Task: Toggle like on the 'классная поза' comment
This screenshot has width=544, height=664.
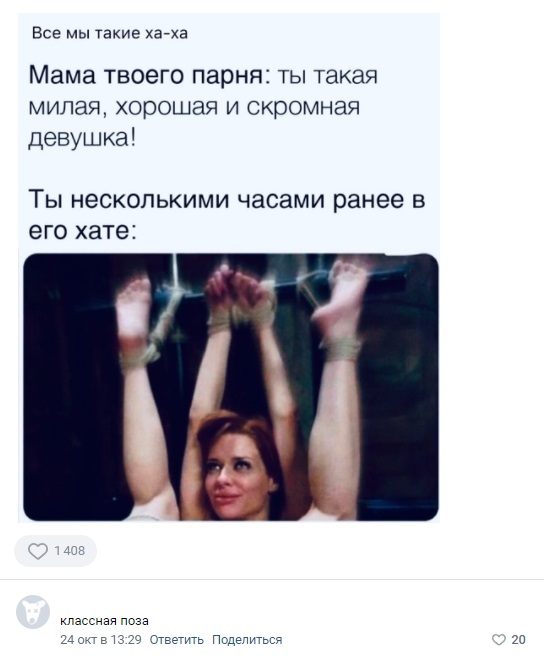Action: pos(508,639)
